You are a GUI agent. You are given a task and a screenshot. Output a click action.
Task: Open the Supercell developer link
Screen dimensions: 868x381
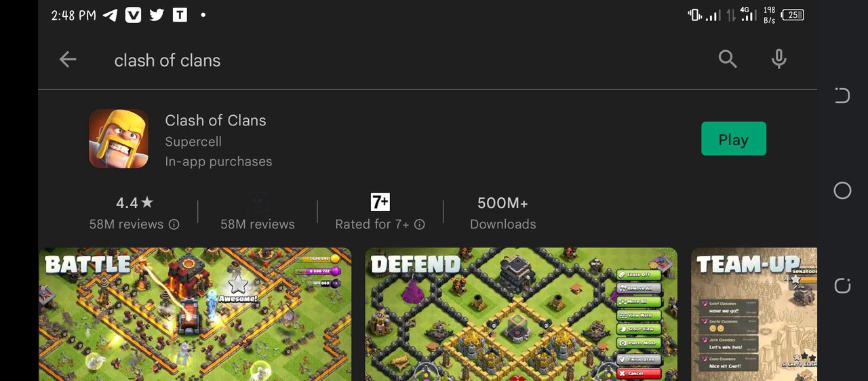(193, 142)
